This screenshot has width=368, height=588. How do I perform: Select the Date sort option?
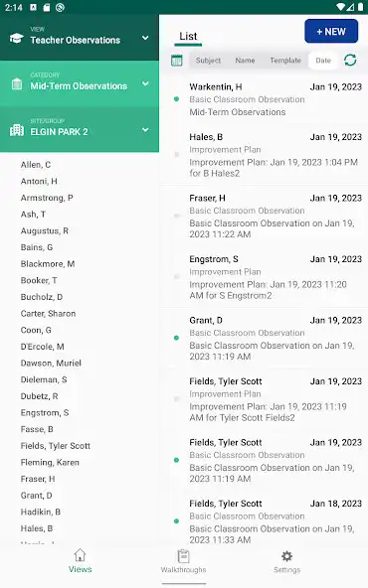tap(323, 61)
